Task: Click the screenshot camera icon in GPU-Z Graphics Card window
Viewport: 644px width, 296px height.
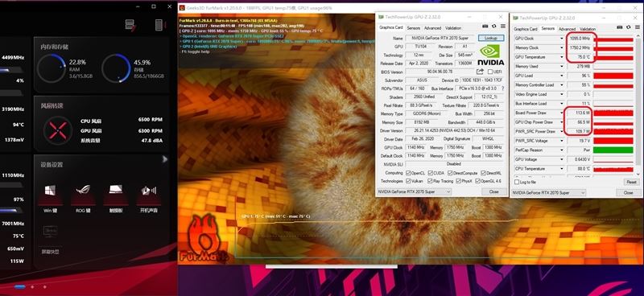Action: pyautogui.click(x=485, y=27)
